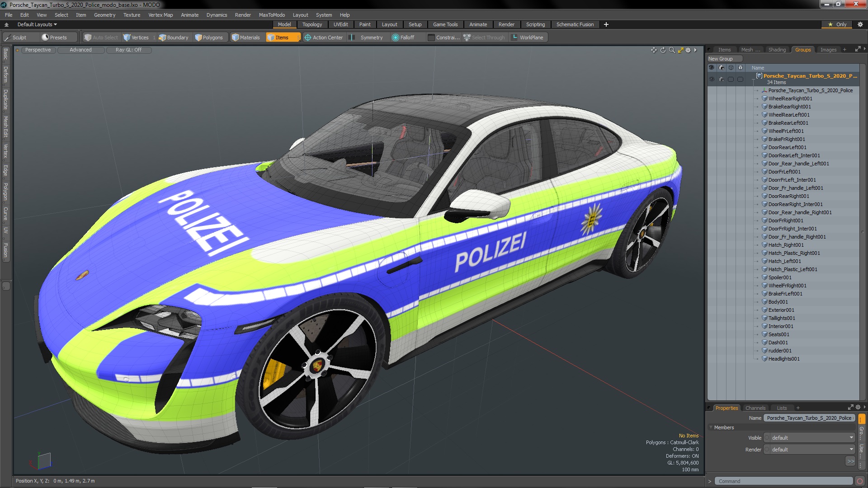Click the New Group button
Viewport: 868px width, 488px height.
tap(725, 59)
